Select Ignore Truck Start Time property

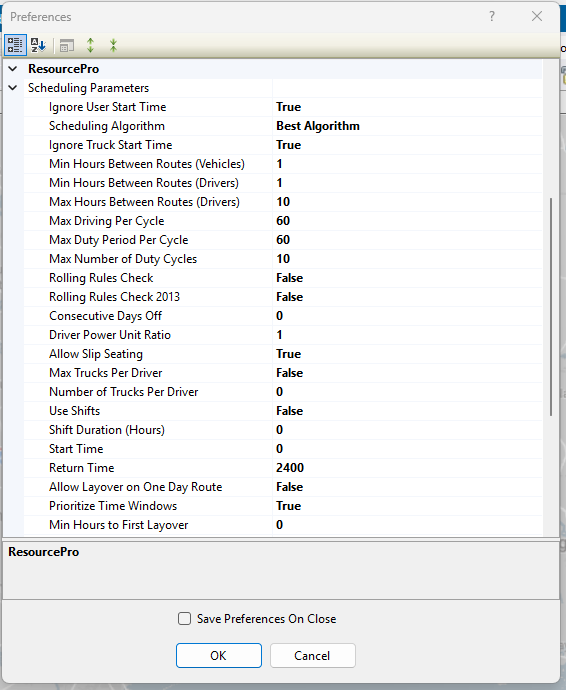pos(110,145)
